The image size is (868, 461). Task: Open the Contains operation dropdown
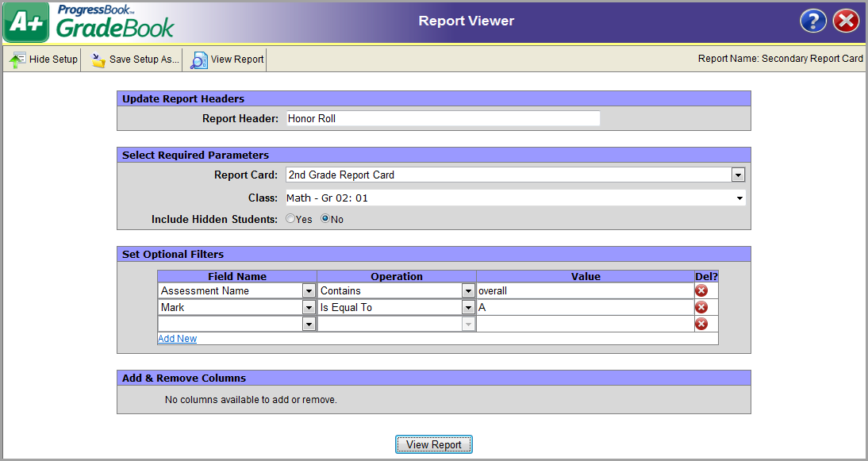(468, 290)
